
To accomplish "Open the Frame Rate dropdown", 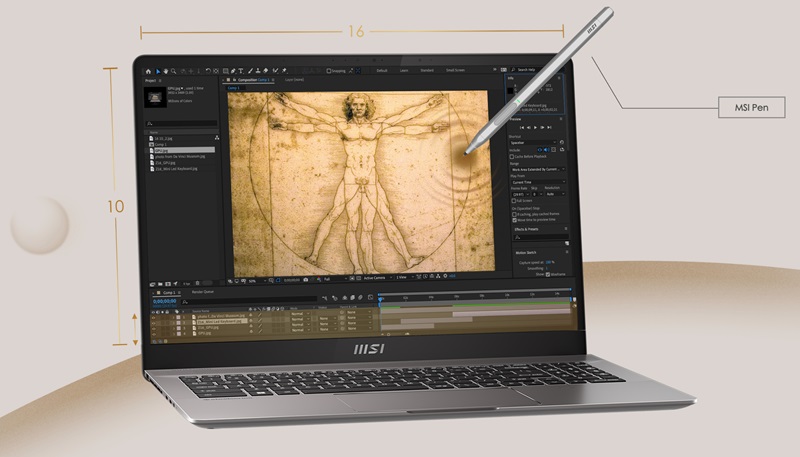I will 520,194.
